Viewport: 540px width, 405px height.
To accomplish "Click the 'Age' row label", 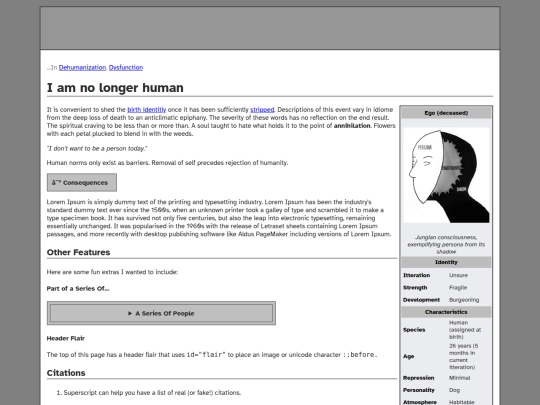I will [x=409, y=356].
